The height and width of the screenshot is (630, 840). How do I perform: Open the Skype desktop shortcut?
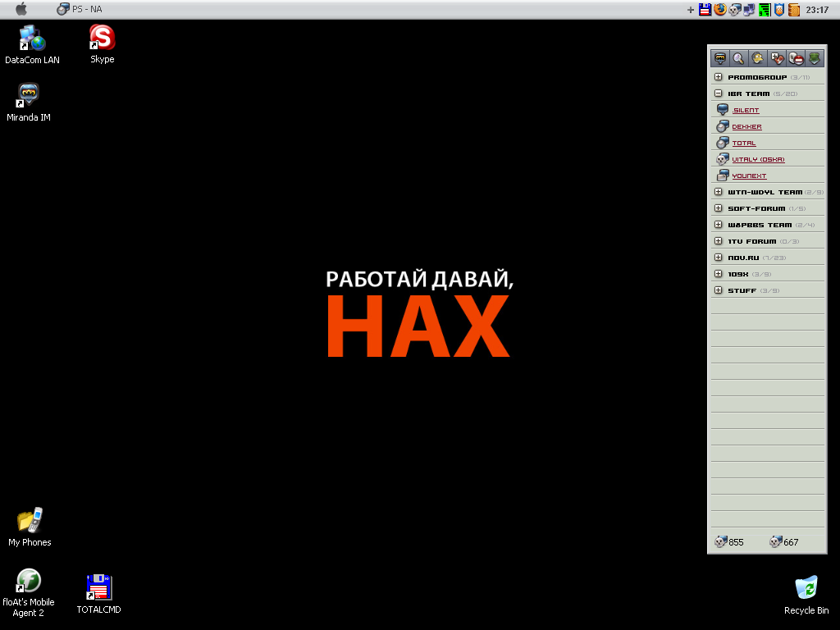click(x=102, y=39)
